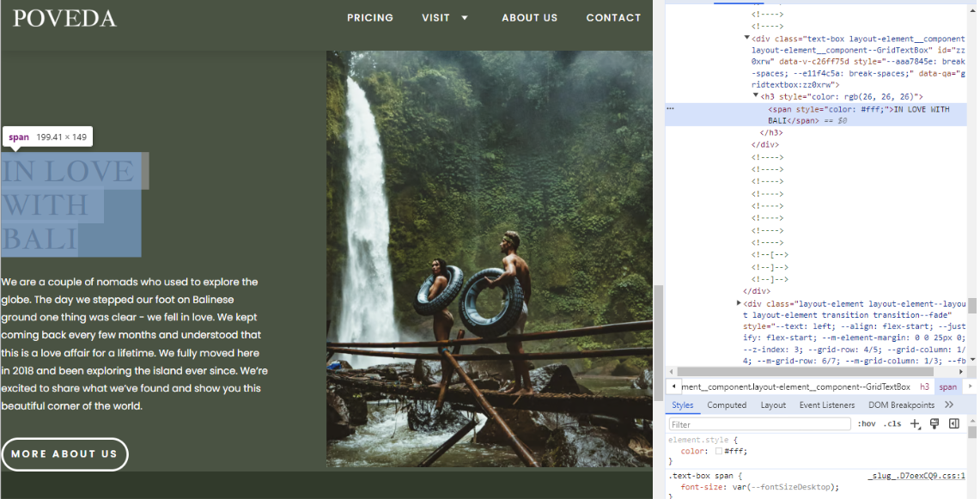Viewport: 980px width, 499px height.
Task: Open hidden panel tabs via the chevron
Action: pos(949,405)
